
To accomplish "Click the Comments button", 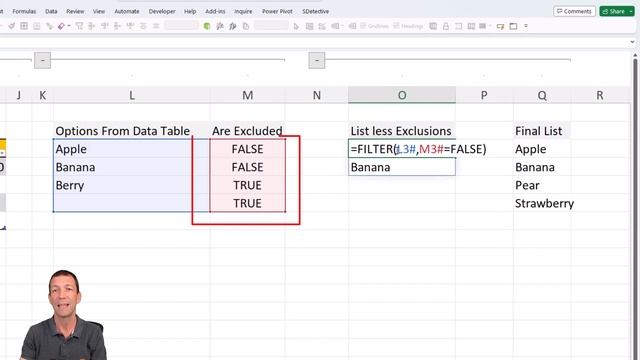I will 574,11.
